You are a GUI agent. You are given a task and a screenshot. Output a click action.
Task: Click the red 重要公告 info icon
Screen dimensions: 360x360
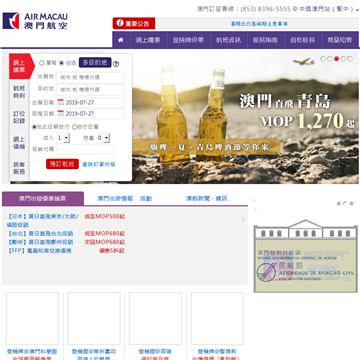120,23
